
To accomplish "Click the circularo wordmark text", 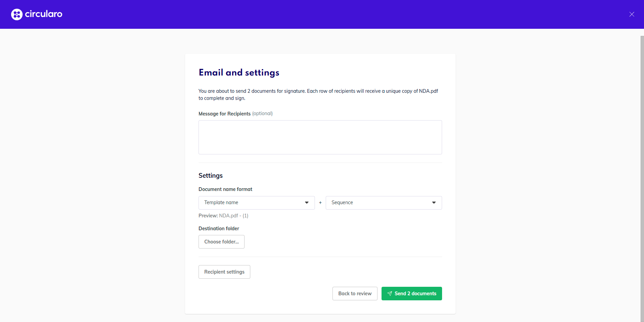I will click(44, 14).
